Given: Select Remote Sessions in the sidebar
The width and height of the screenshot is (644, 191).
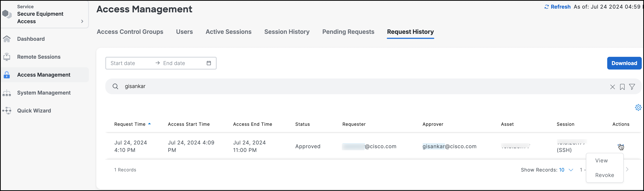Looking at the screenshot, I should 39,57.
